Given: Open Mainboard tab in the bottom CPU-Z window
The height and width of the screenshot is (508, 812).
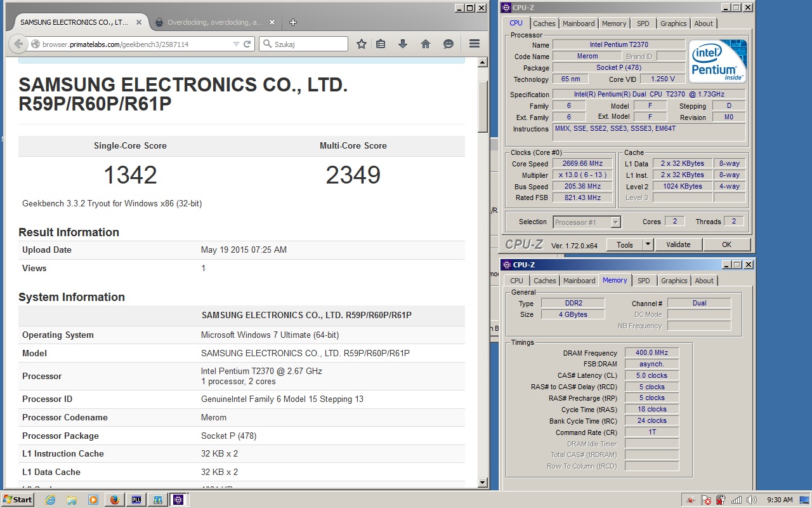Looking at the screenshot, I should point(580,281).
